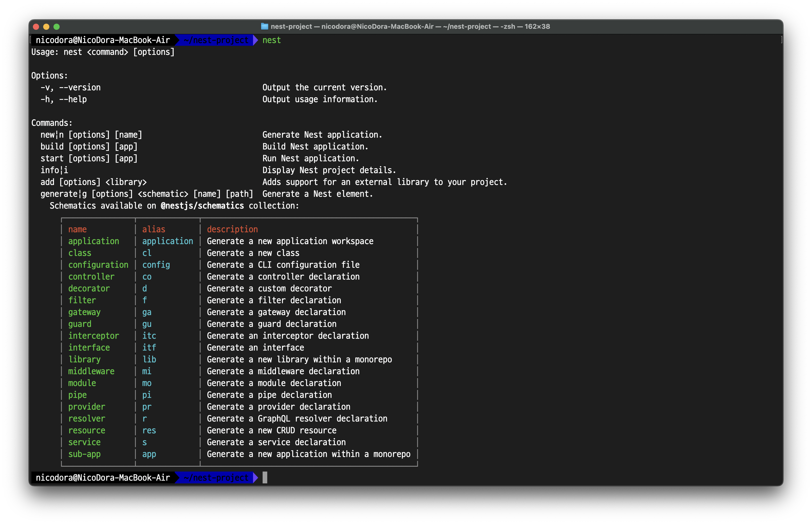Screen dimensions: 812x524
Task: Click 'Output usage information.' text
Action: click(x=320, y=99)
